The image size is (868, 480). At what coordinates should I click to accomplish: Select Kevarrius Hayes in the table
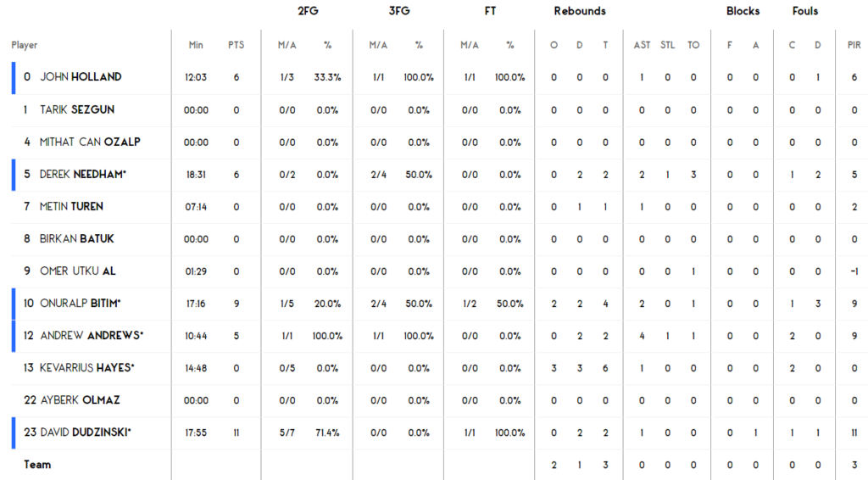tap(87, 367)
